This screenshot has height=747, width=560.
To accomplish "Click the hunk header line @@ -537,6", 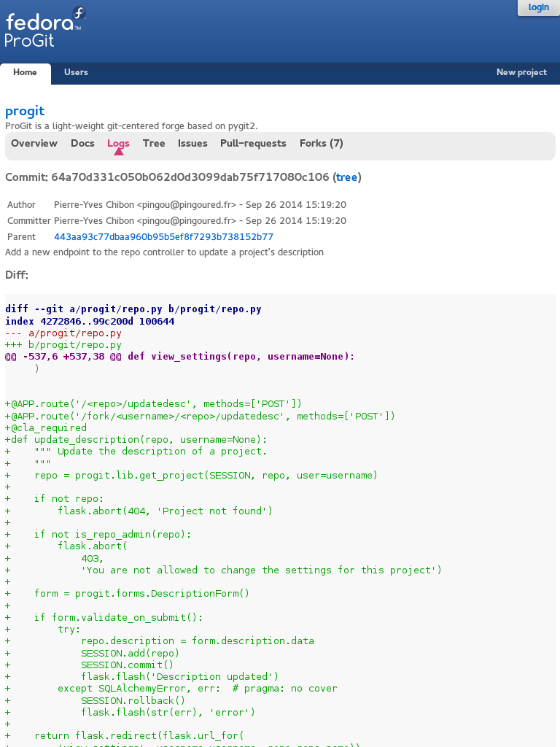I will (x=179, y=357).
